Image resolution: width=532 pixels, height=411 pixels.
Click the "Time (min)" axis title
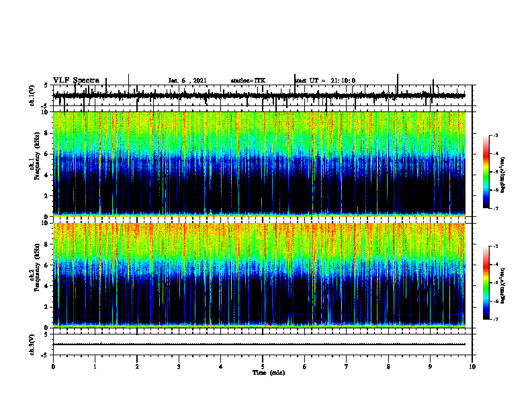[269, 373]
